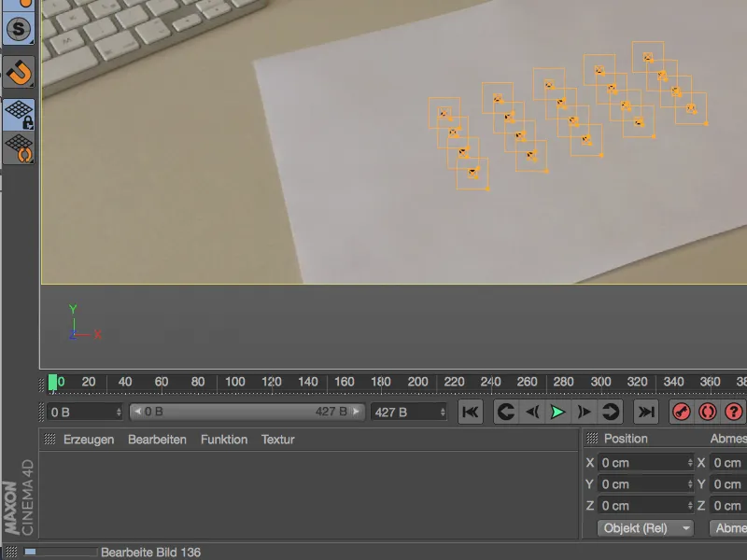The height and width of the screenshot is (560, 747).
Task: Click the Position Y value field
Action: [645, 484]
